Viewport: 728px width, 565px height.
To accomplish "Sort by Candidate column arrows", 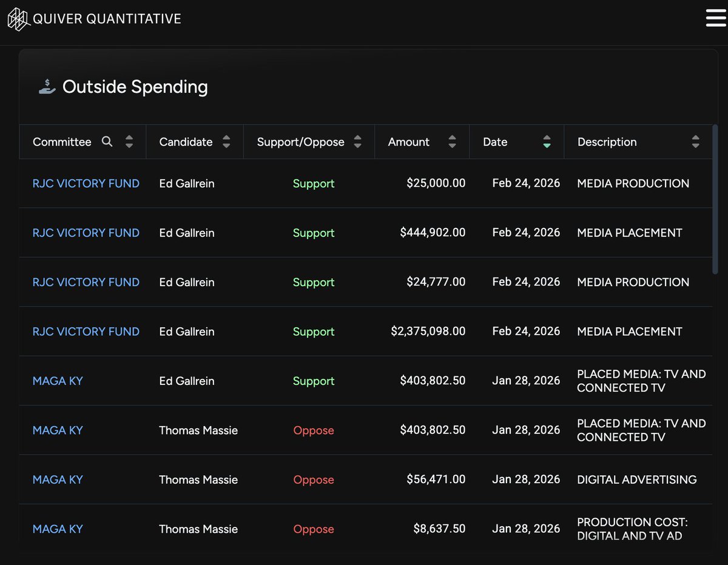I will 226,142.
